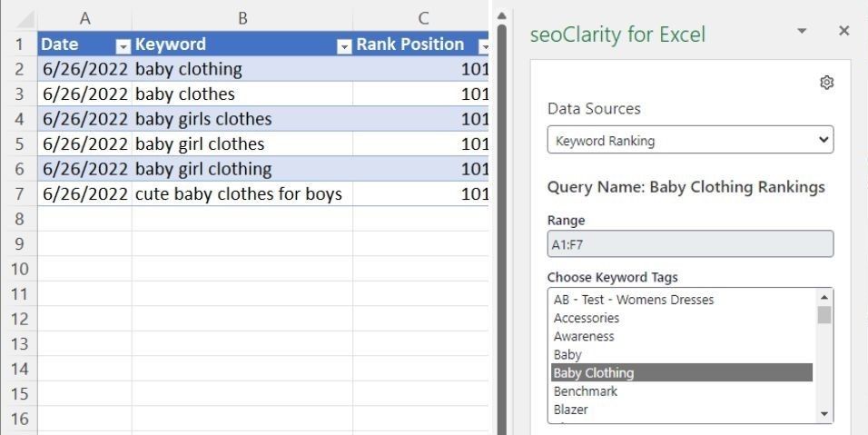Select the Baby Clothing keyword tag
Viewport: 868px width, 435px height.
pyautogui.click(x=594, y=372)
